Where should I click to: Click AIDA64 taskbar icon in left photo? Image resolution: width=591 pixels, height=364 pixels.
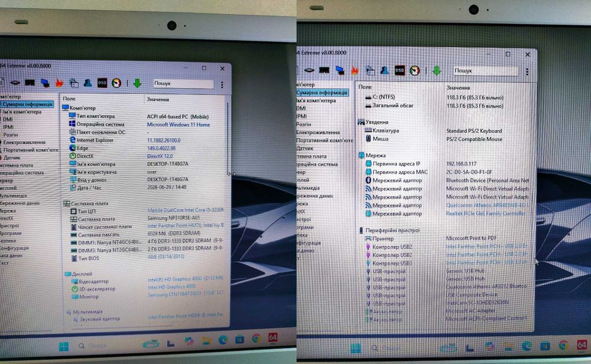click(273, 338)
